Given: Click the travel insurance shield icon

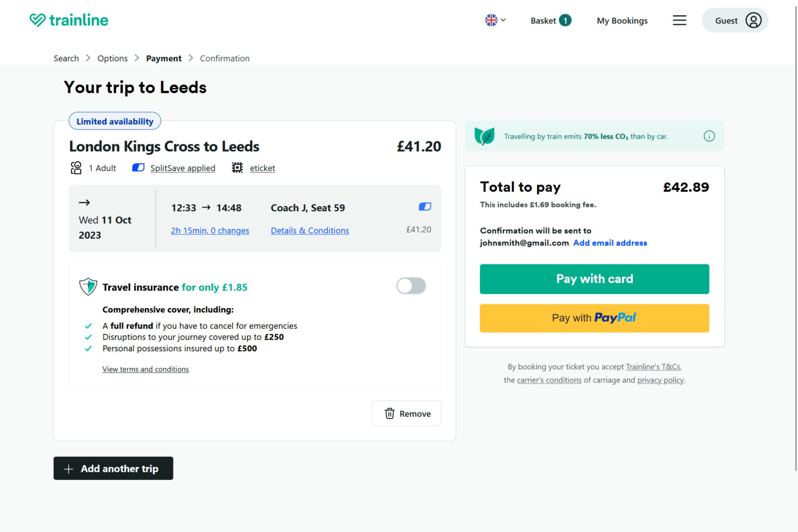Looking at the screenshot, I should click(x=88, y=286).
